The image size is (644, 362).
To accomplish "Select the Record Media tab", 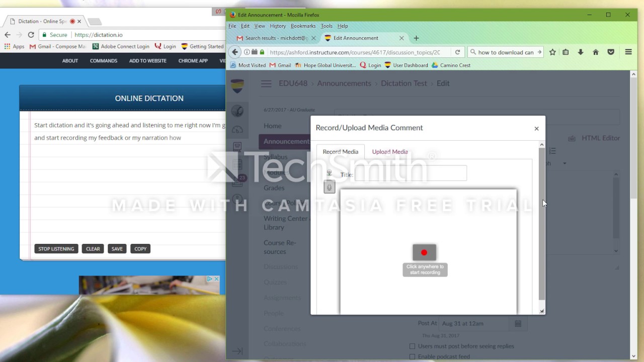I will 341,152.
